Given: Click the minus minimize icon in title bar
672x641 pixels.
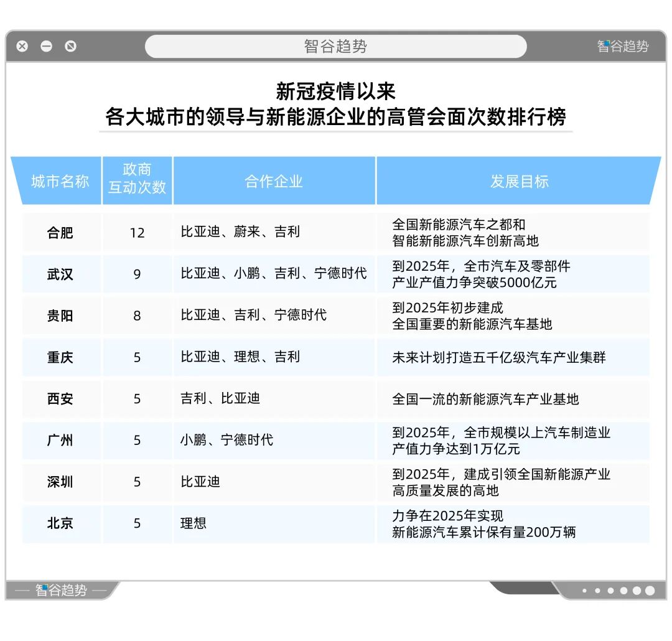Looking at the screenshot, I should point(46,46).
